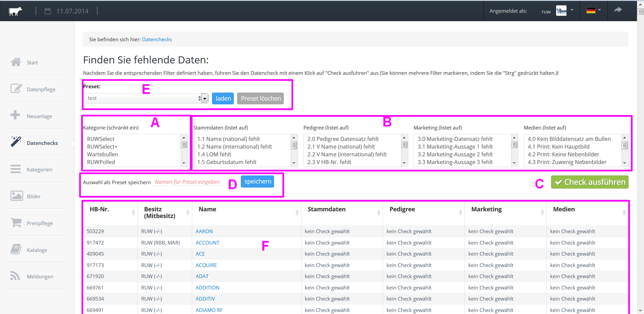Open the Meldungen feed icon

pyautogui.click(x=15, y=276)
